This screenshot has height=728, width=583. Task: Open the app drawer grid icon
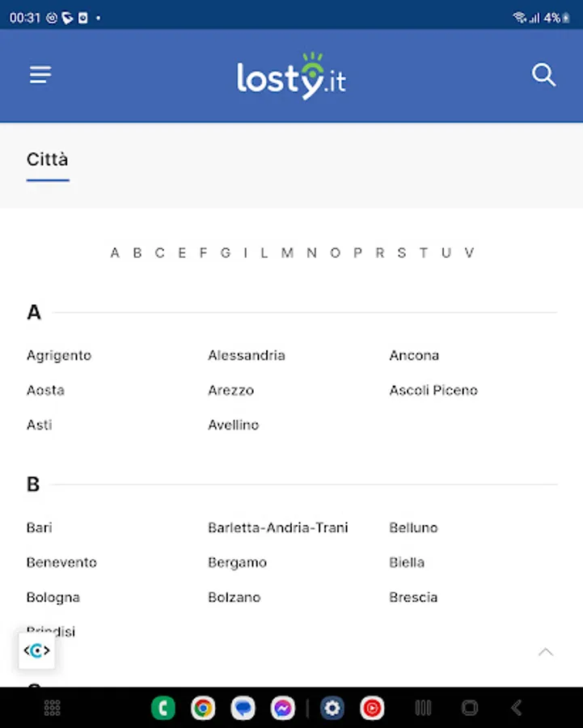pyautogui.click(x=53, y=709)
